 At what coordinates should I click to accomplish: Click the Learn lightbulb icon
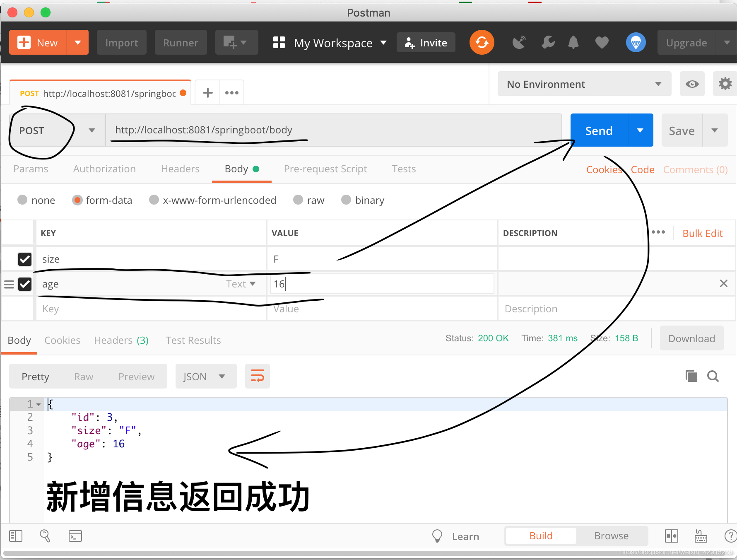pos(437,536)
